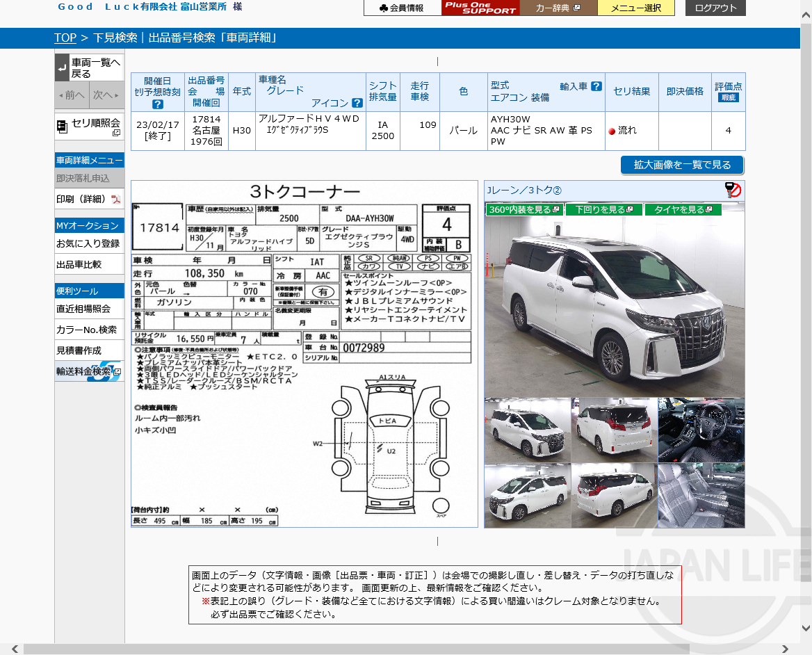Click the 拡大画像を一覧で見る button
812x655 pixels.
(681, 165)
